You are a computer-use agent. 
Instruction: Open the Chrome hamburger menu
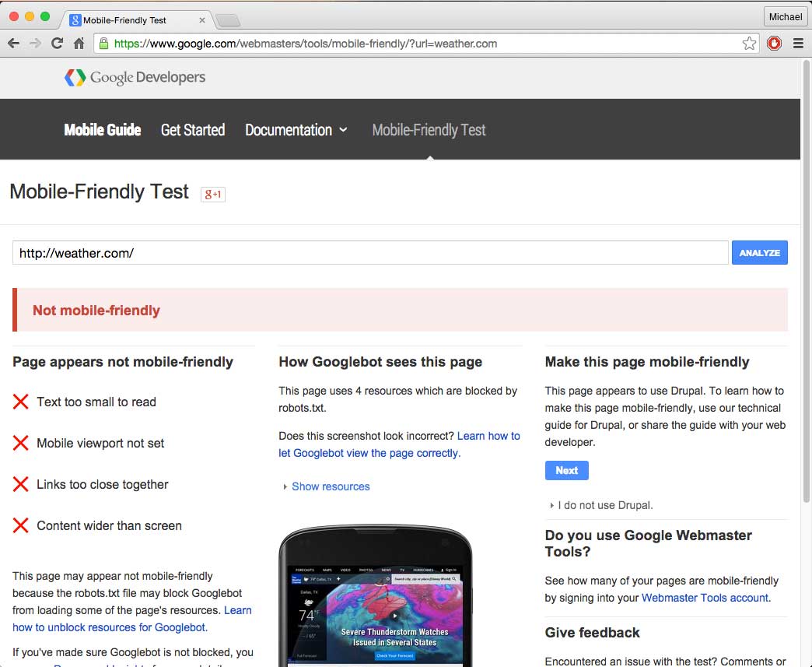click(798, 44)
